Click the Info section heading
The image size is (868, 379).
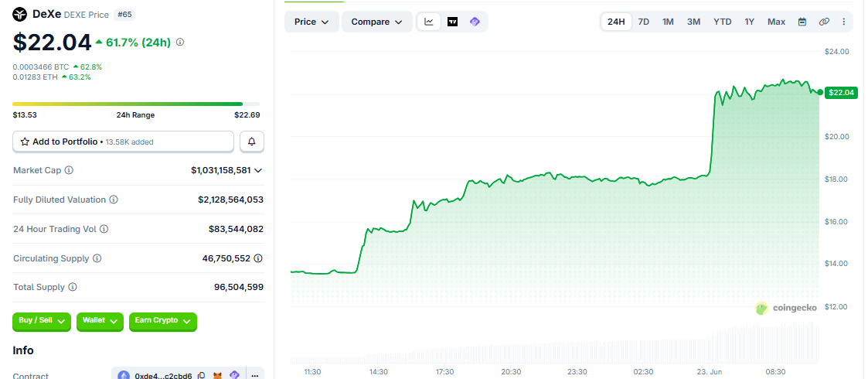23,350
